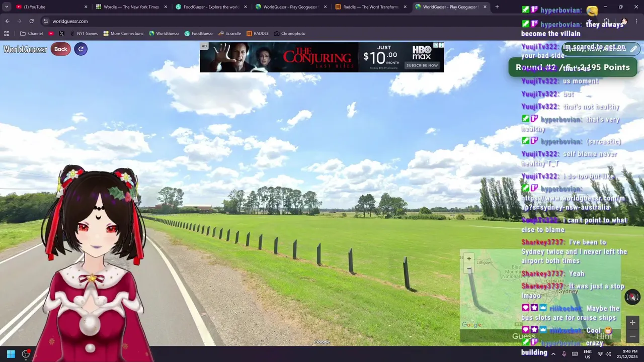
Task: Open the ENG US language switcher
Action: 587,354
